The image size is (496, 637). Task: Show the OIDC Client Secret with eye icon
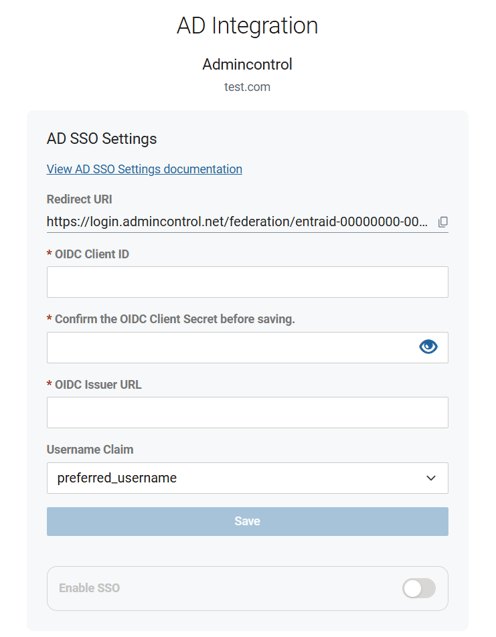coord(428,347)
